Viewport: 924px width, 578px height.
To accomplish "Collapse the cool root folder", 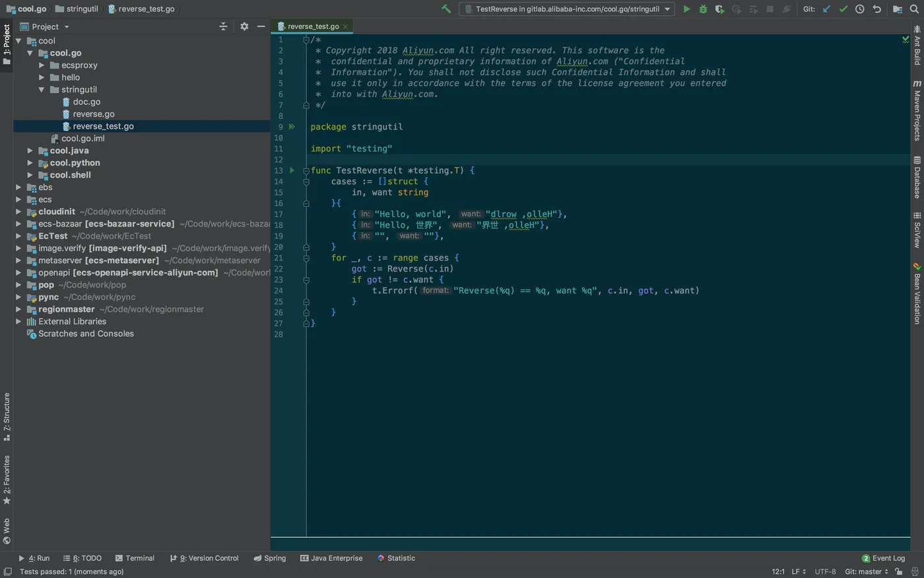I will click(x=18, y=41).
